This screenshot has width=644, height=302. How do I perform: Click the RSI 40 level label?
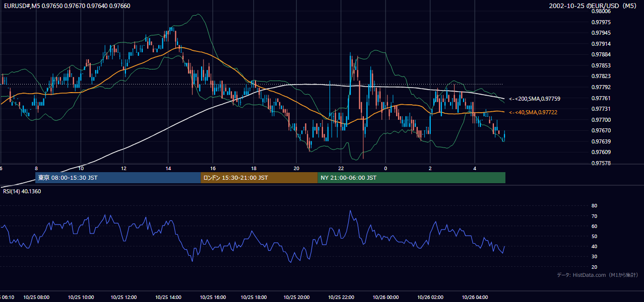[594, 246]
